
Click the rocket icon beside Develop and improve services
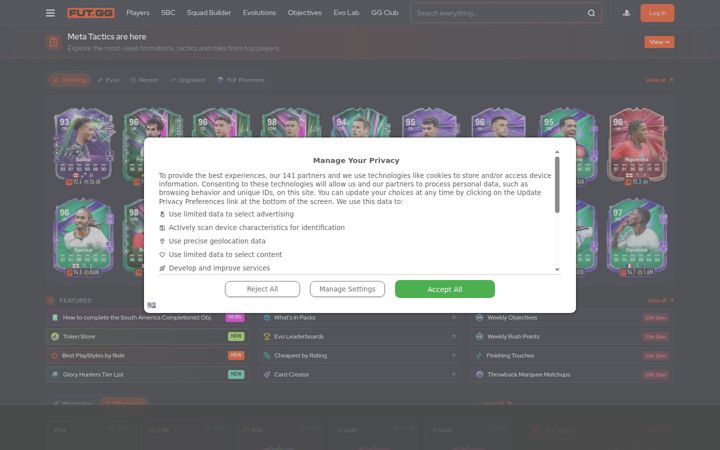[162, 268]
